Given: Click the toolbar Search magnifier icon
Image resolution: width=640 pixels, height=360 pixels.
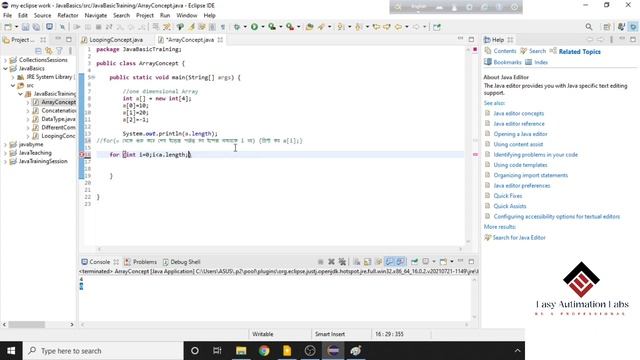Looking at the screenshot, I should (589, 27).
